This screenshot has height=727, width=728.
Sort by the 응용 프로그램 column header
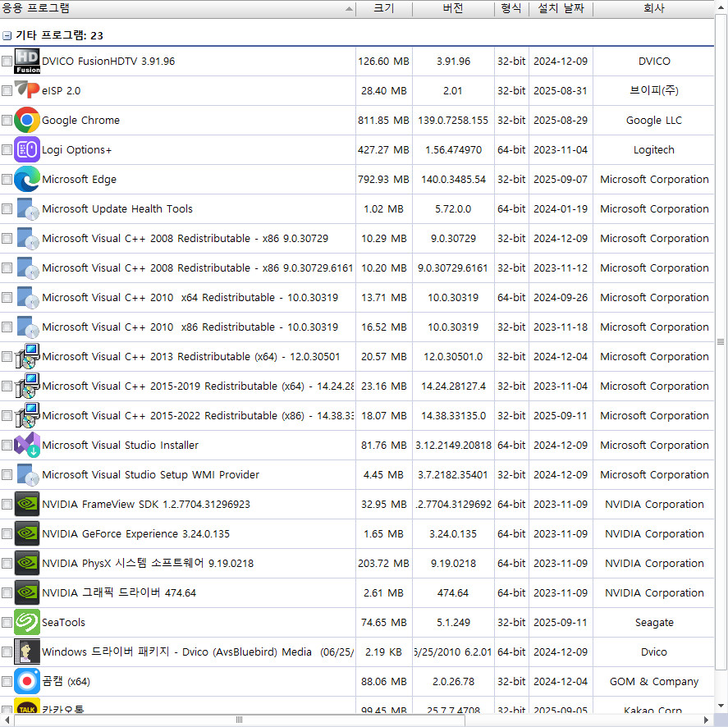click(177, 9)
